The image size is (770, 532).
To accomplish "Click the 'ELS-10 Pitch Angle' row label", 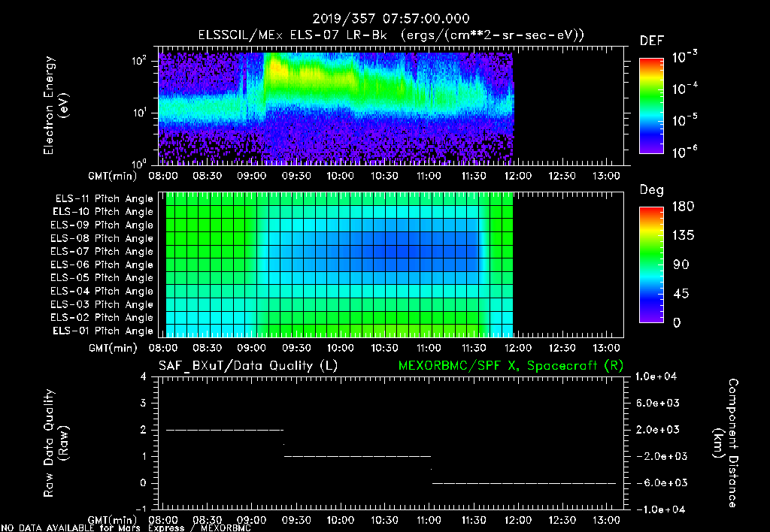I will [102, 212].
